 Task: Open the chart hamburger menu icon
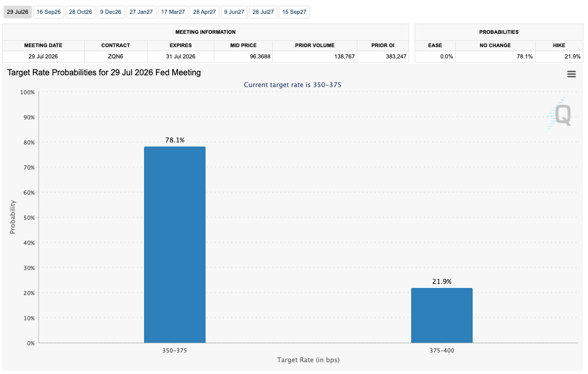[x=571, y=74]
